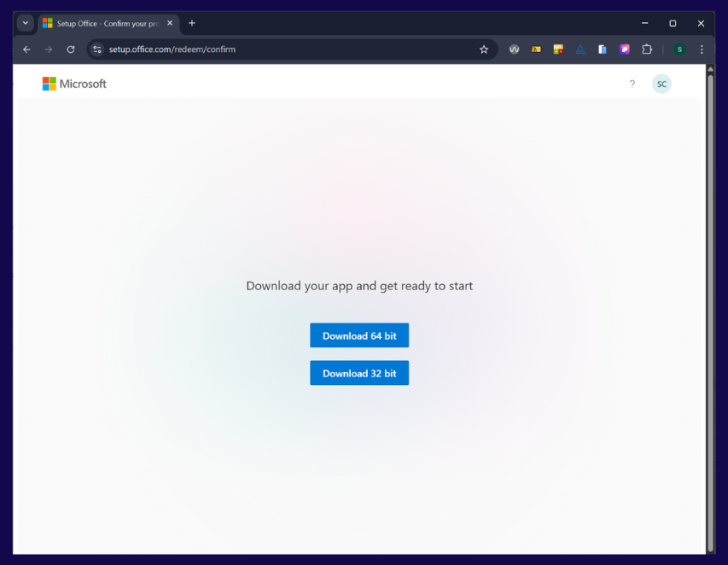
Task: Open the tab search dropdown chevron
Action: 26,23
